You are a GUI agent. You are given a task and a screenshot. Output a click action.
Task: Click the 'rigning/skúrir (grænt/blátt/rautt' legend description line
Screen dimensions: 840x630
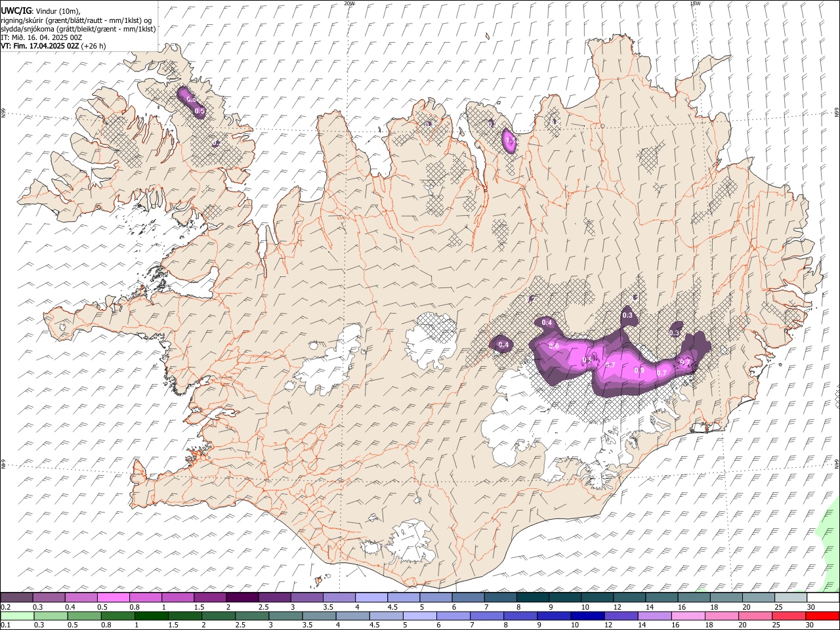pyautogui.click(x=77, y=20)
